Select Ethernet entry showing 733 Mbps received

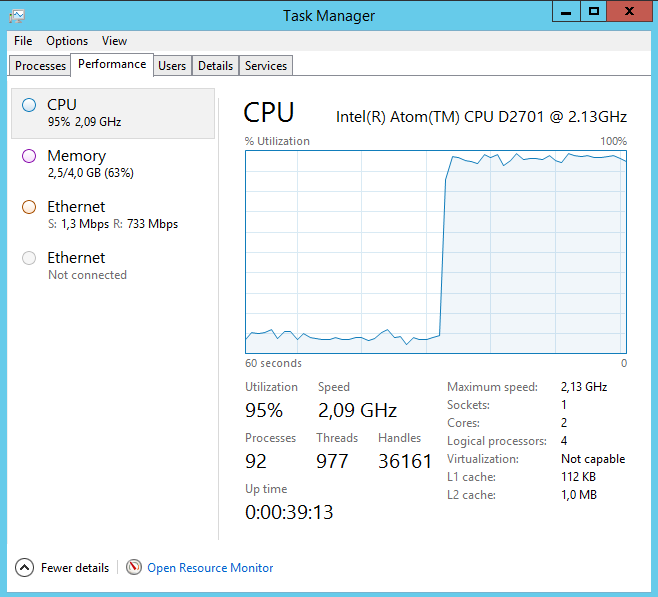click(112, 215)
